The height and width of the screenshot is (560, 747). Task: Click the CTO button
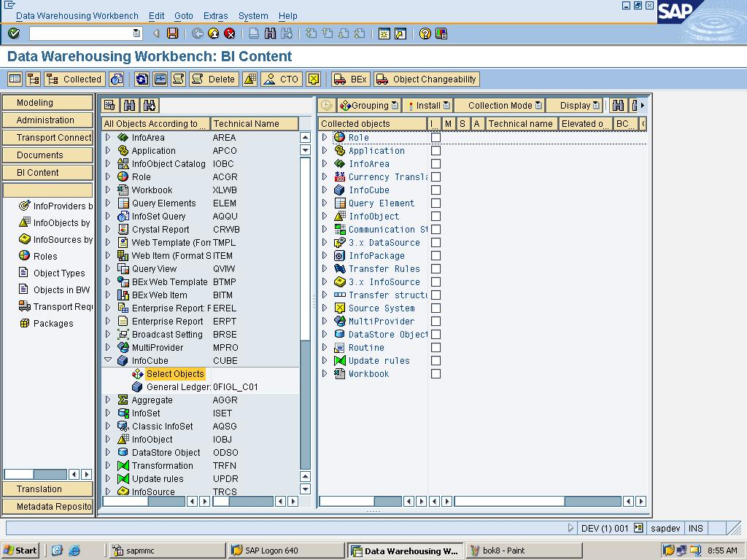coord(281,79)
